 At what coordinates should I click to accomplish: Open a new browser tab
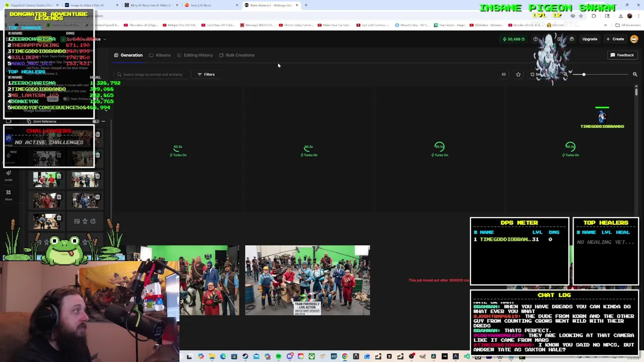(x=306, y=5)
